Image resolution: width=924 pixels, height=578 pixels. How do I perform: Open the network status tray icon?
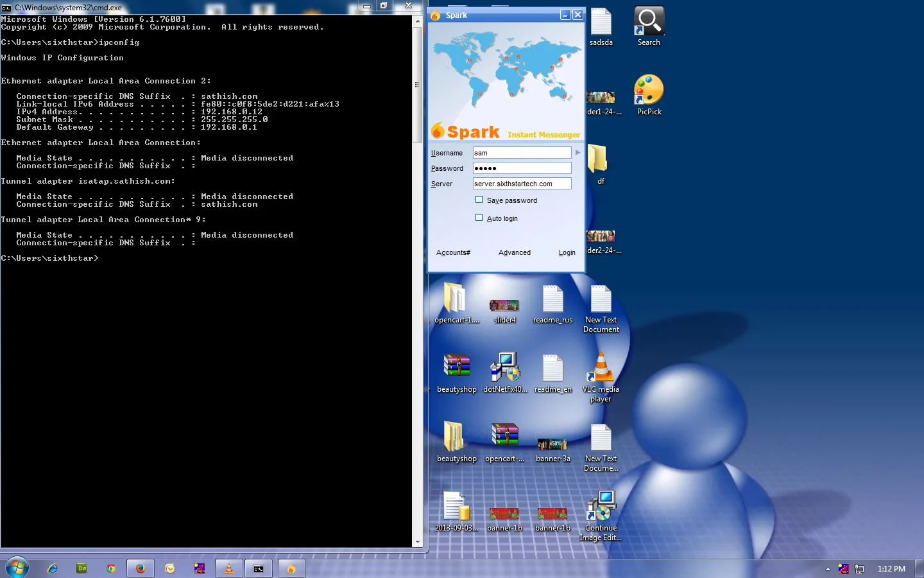(859, 569)
